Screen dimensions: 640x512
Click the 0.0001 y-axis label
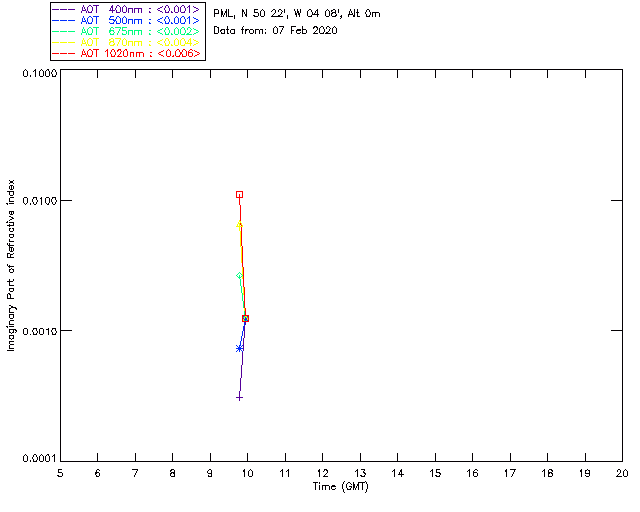(40, 459)
